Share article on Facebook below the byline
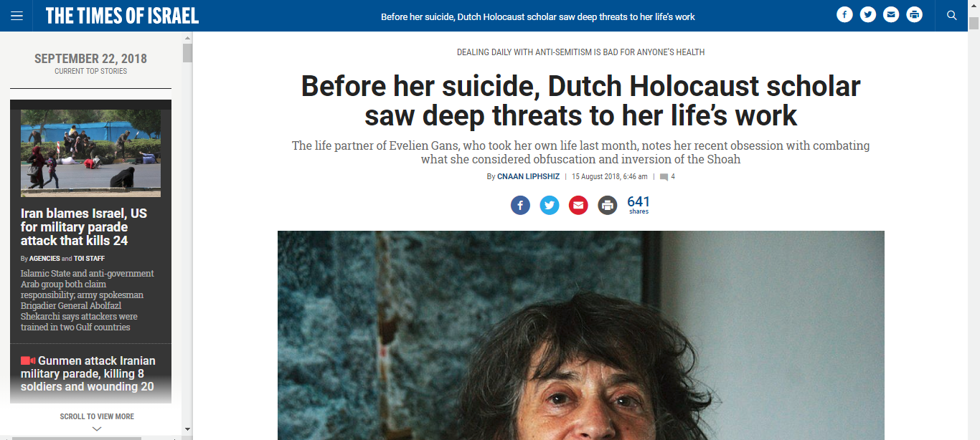The height and width of the screenshot is (440, 980). [520, 206]
